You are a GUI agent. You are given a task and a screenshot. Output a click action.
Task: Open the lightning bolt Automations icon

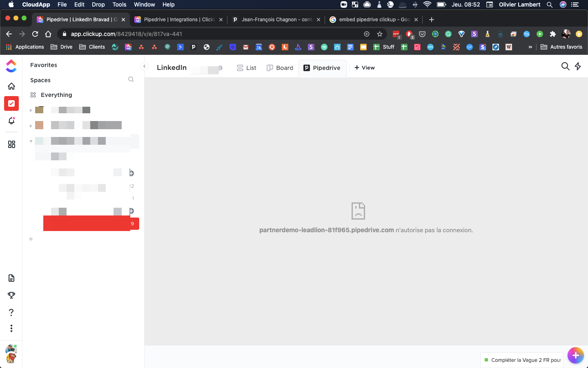(x=578, y=66)
